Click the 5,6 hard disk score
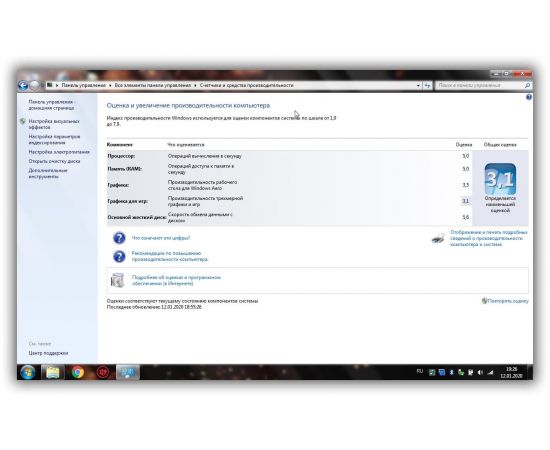Screen dimensions: 550x450 click(465, 217)
